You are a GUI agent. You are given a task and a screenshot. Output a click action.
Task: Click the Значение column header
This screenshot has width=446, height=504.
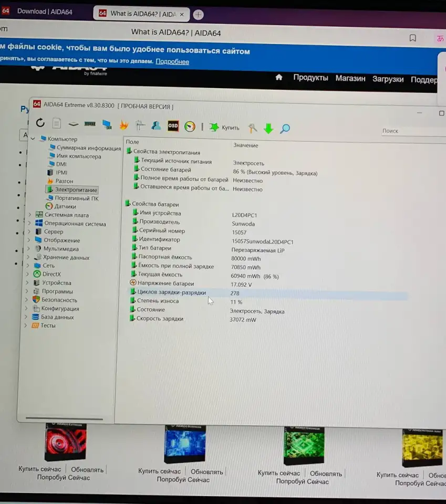[x=246, y=145]
